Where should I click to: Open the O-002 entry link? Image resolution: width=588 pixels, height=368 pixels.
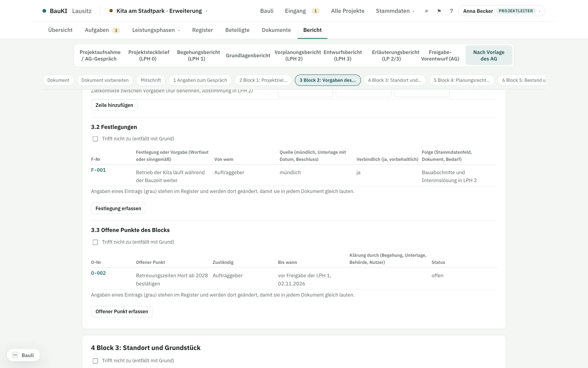click(x=98, y=273)
